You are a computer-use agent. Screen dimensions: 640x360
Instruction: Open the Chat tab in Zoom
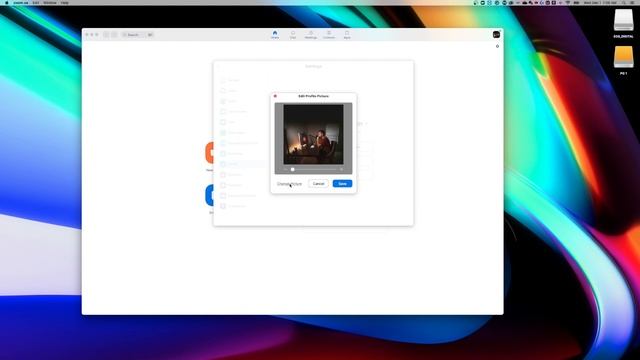click(293, 35)
